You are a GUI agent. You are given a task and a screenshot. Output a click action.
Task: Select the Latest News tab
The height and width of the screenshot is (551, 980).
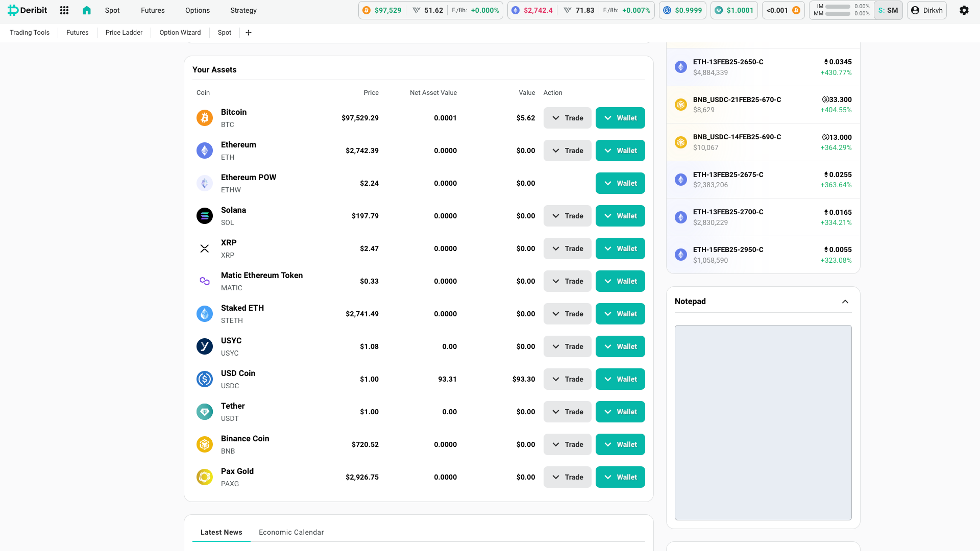point(222,532)
